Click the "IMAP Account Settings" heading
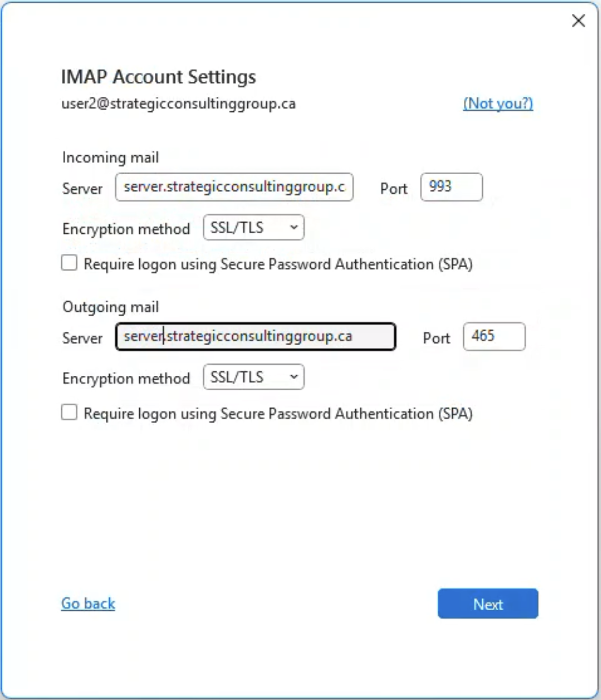This screenshot has height=700, width=601. pyautogui.click(x=158, y=77)
